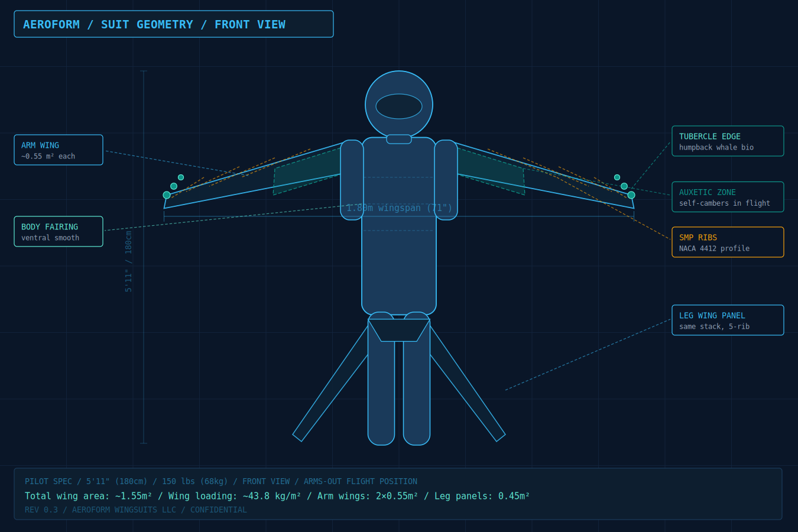The image size is (798, 532).
Task: Select the 1.80m wingspan dimension label
Action: (399, 208)
